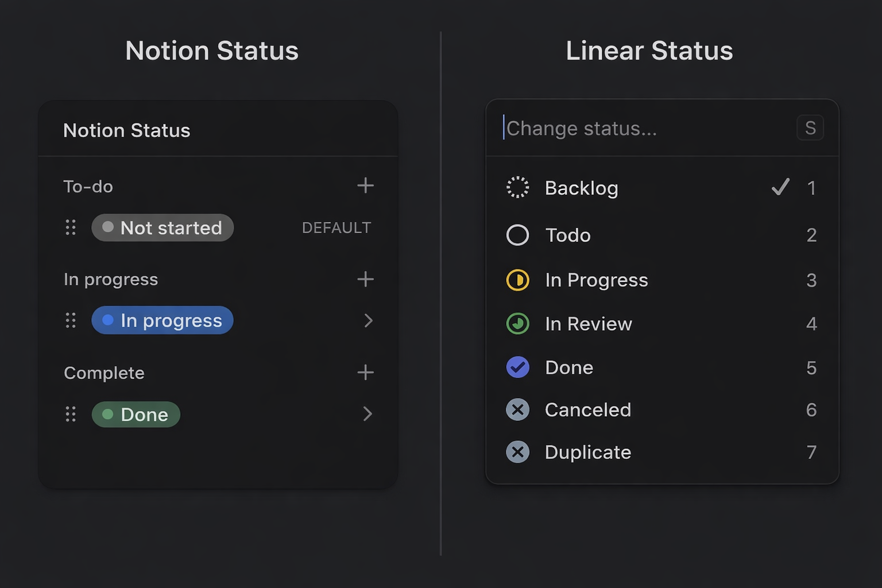Click the S keyboard shortcut badge
Image resolution: width=882 pixels, height=588 pixels.
(810, 127)
